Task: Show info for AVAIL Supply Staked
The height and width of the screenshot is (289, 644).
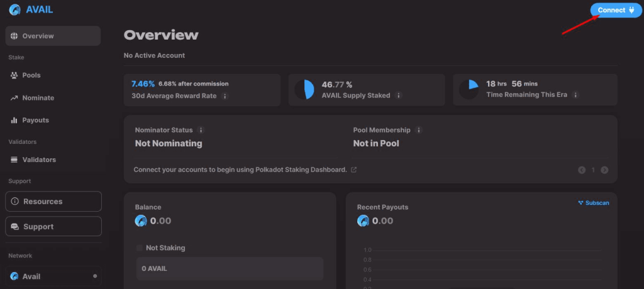Action: tap(398, 95)
